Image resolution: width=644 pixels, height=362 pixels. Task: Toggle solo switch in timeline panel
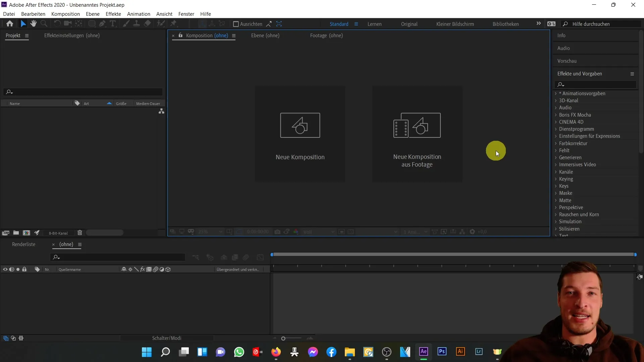click(18, 269)
